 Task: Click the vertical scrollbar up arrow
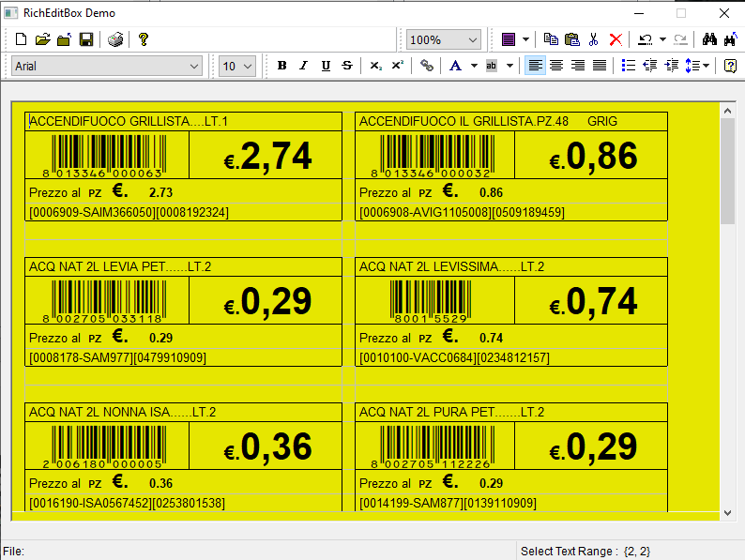(727, 111)
